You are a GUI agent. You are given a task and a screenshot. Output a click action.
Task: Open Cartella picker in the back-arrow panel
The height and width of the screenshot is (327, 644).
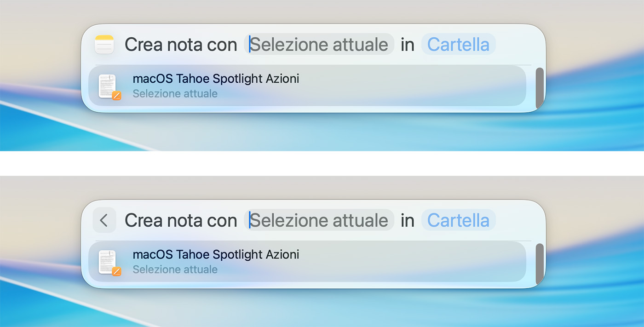[458, 220]
